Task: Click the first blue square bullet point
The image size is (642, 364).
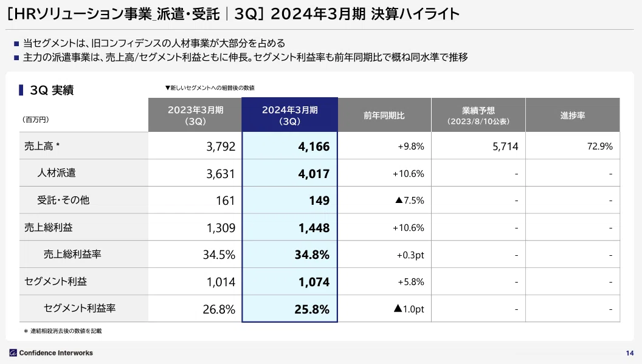Action: click(16, 44)
